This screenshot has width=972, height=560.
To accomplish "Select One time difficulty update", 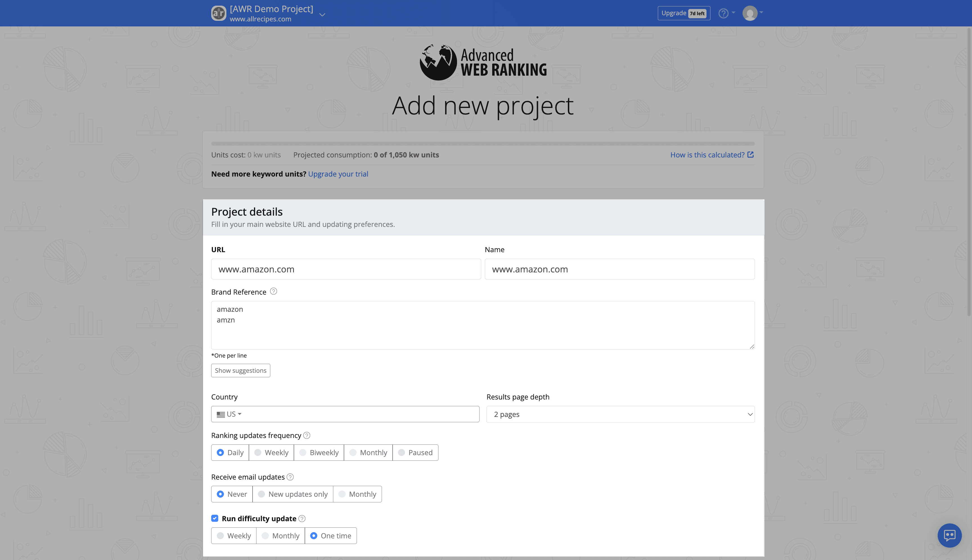I will coord(331,535).
